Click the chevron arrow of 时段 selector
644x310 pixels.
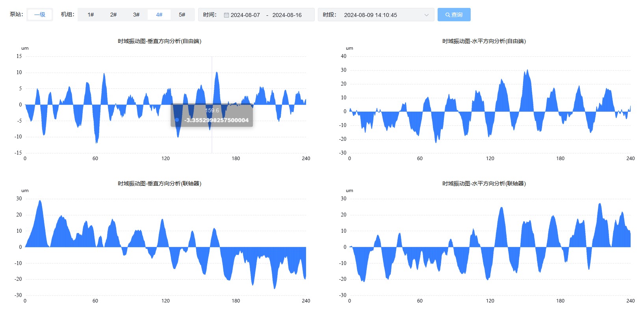pos(426,15)
